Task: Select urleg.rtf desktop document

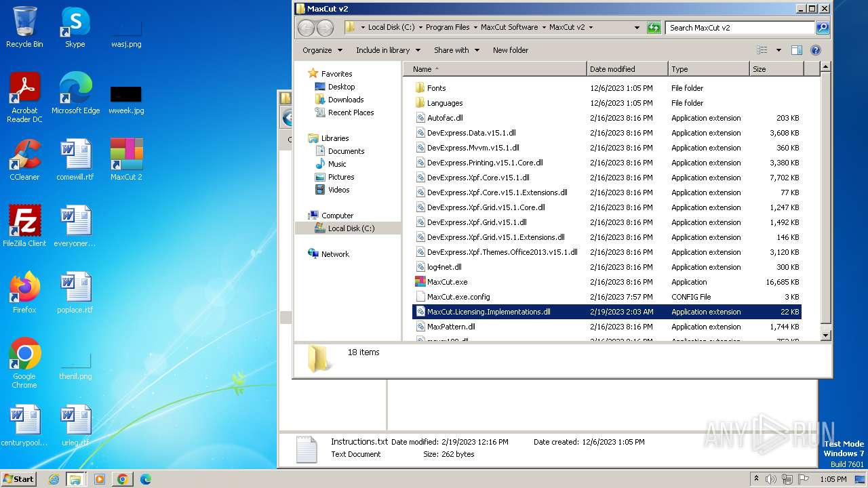Action: pos(75,426)
